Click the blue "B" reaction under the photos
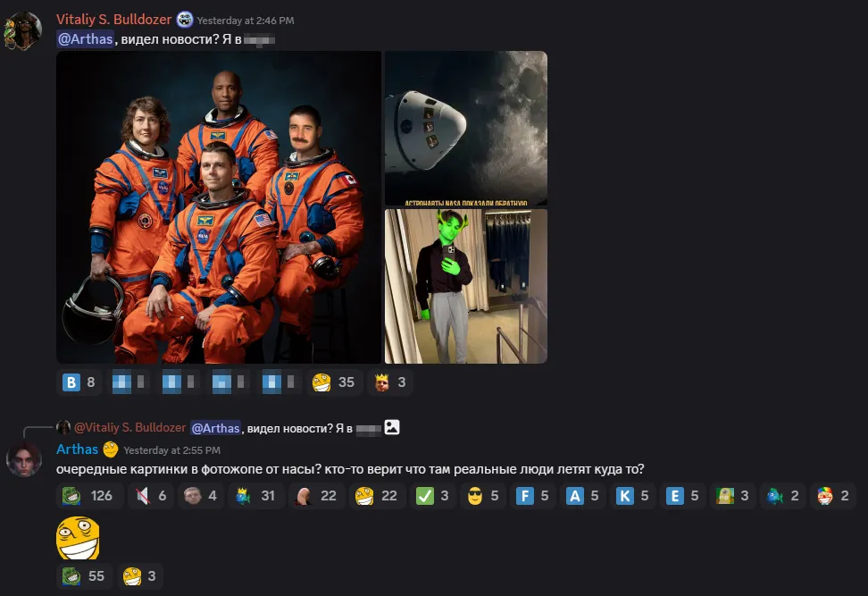 coord(71,382)
